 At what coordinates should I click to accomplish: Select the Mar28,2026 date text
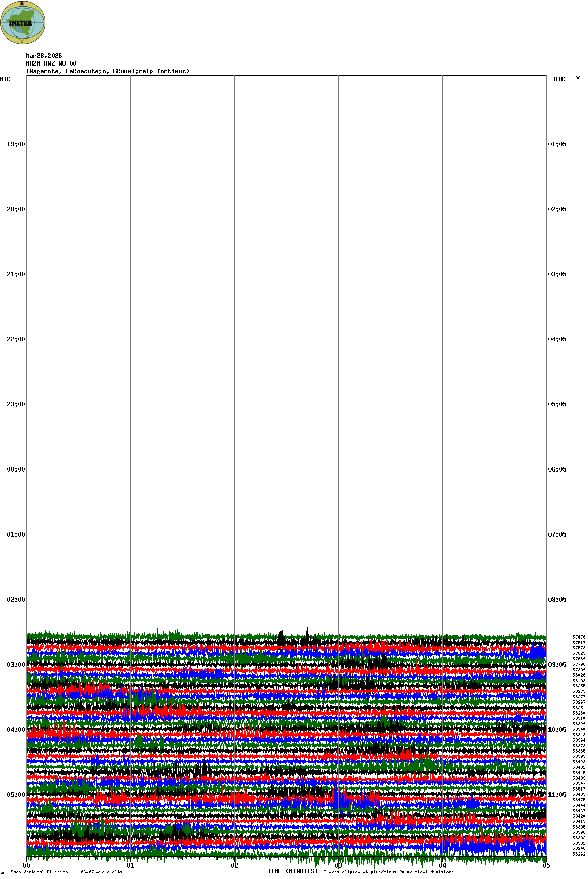[44, 56]
